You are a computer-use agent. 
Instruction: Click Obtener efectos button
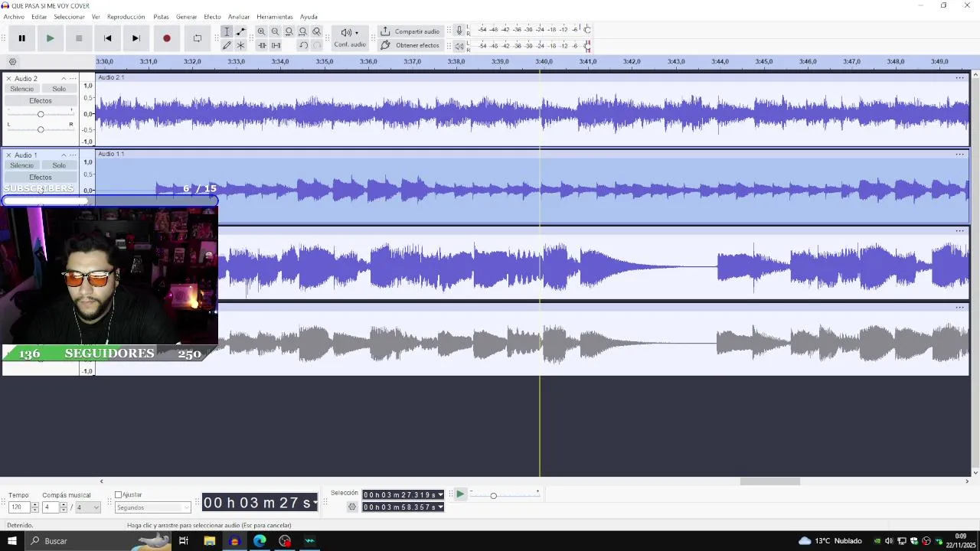point(410,45)
